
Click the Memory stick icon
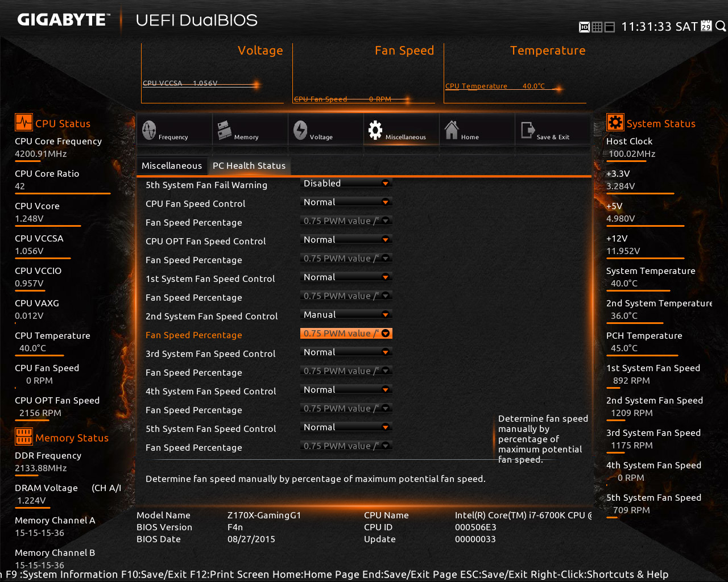[224, 130]
